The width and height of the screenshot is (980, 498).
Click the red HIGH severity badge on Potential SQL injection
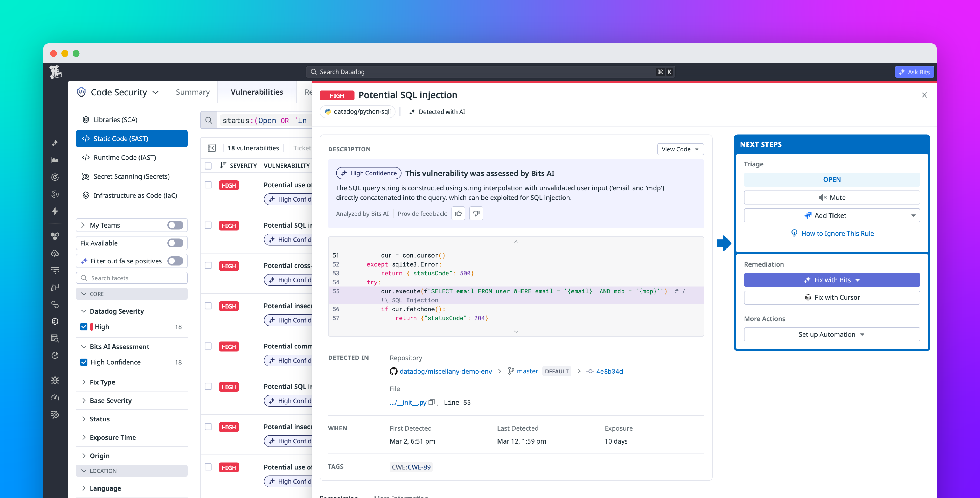[x=336, y=95]
